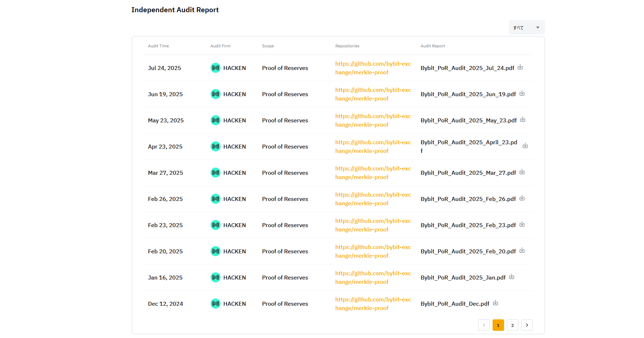Image resolution: width=644 pixels, height=338 pixels.
Task: Open GitHub repository link in Mar 27 row
Action: pos(373,173)
